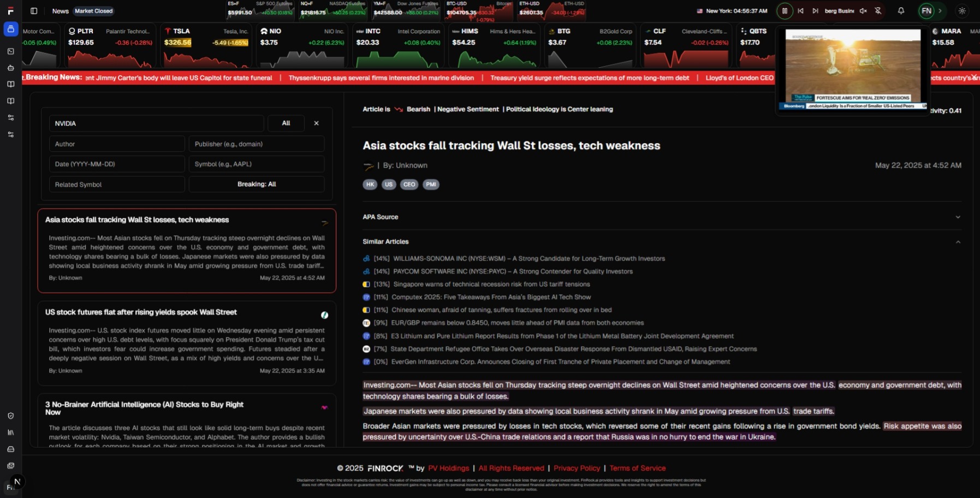Open the upper open-book sidebar icon
980x498 pixels.
(x=10, y=84)
